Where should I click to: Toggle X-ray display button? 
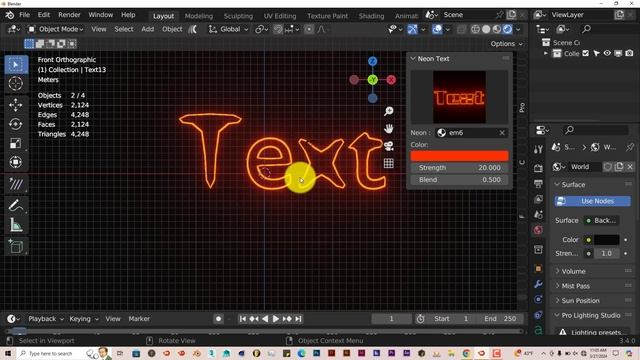[x=462, y=29]
